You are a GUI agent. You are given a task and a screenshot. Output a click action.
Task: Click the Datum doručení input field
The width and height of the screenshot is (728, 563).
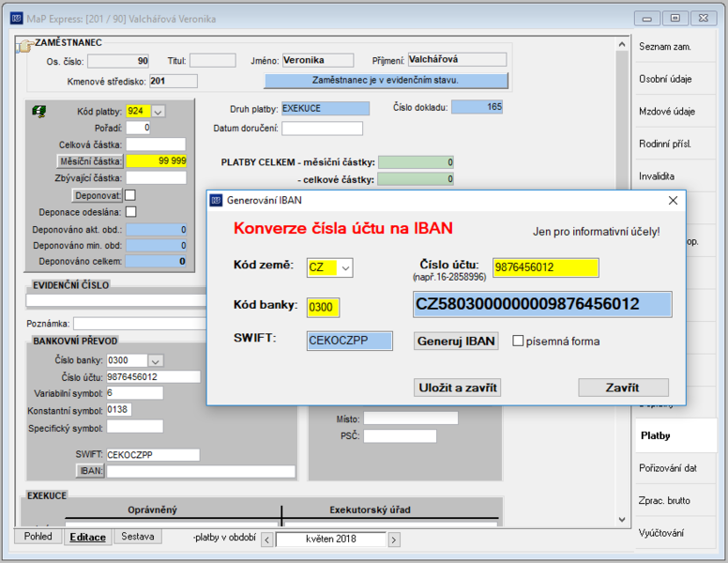coord(322,129)
